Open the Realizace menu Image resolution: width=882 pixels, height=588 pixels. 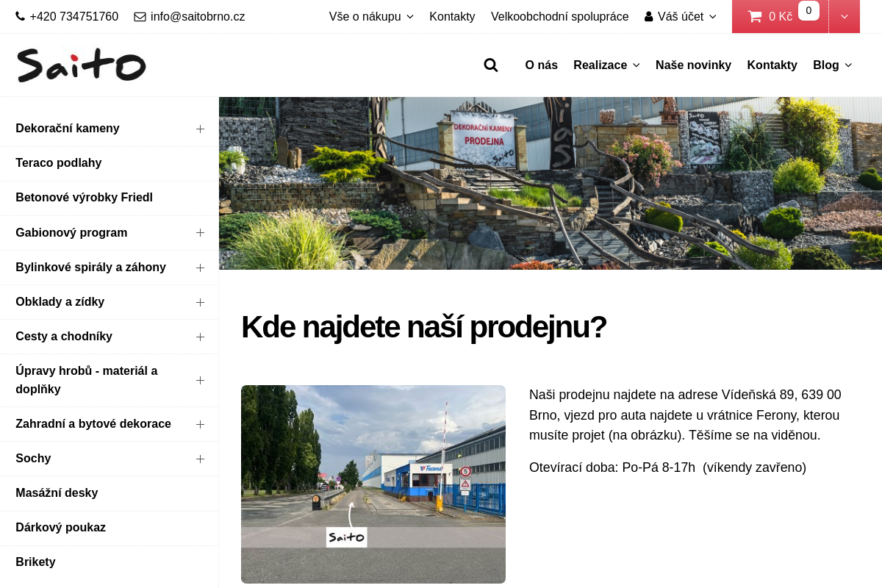click(x=606, y=65)
